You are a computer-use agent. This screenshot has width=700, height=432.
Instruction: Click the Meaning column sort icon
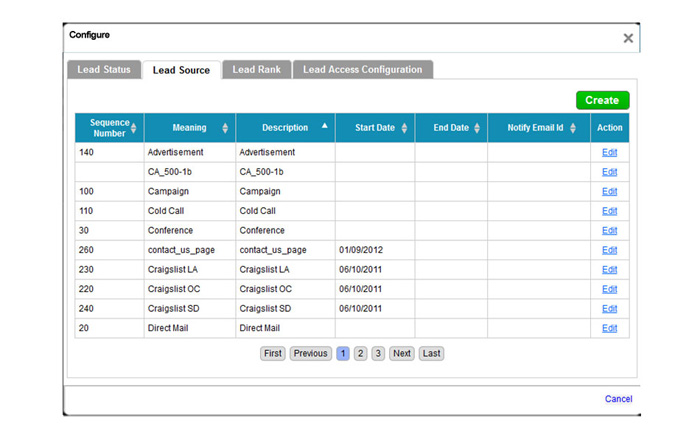(x=225, y=128)
